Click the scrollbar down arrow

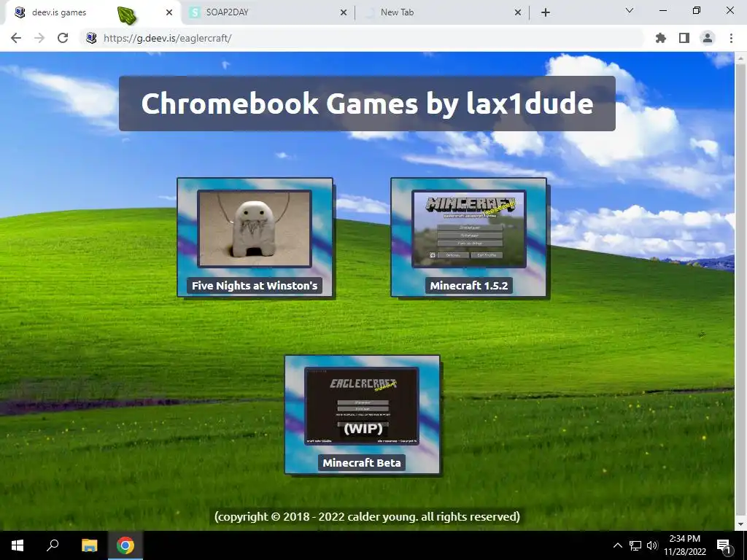point(740,524)
